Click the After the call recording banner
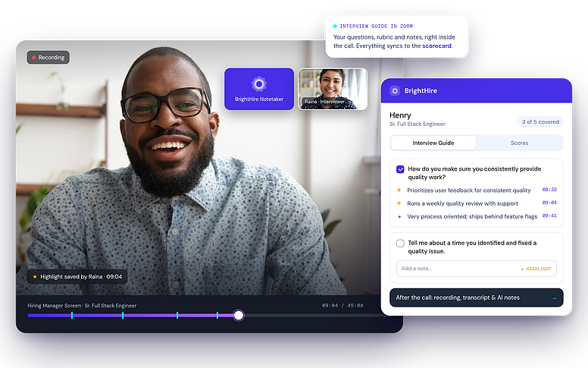Screen dimensions: 588x368 point(477,297)
